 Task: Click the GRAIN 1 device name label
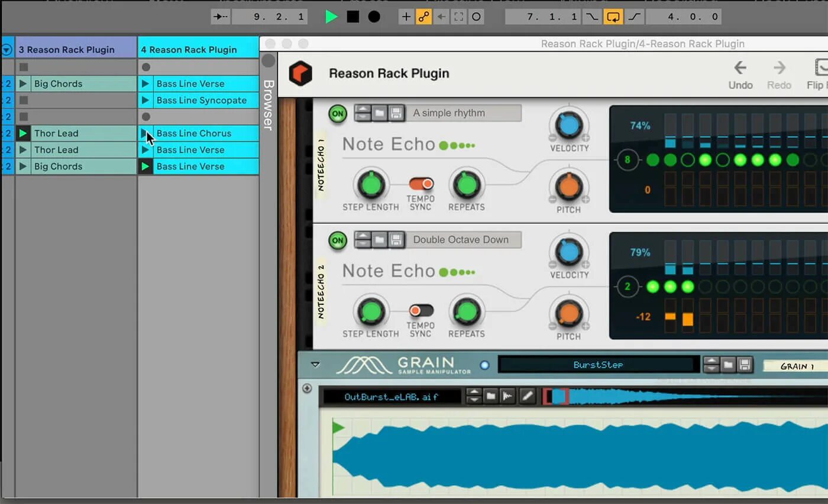(795, 366)
